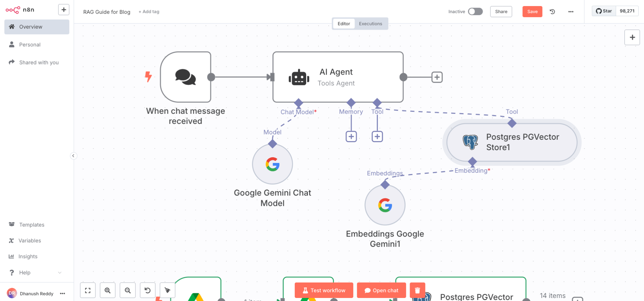Click the zoom in magnifier icon
The image size is (644, 301).
[108, 290]
